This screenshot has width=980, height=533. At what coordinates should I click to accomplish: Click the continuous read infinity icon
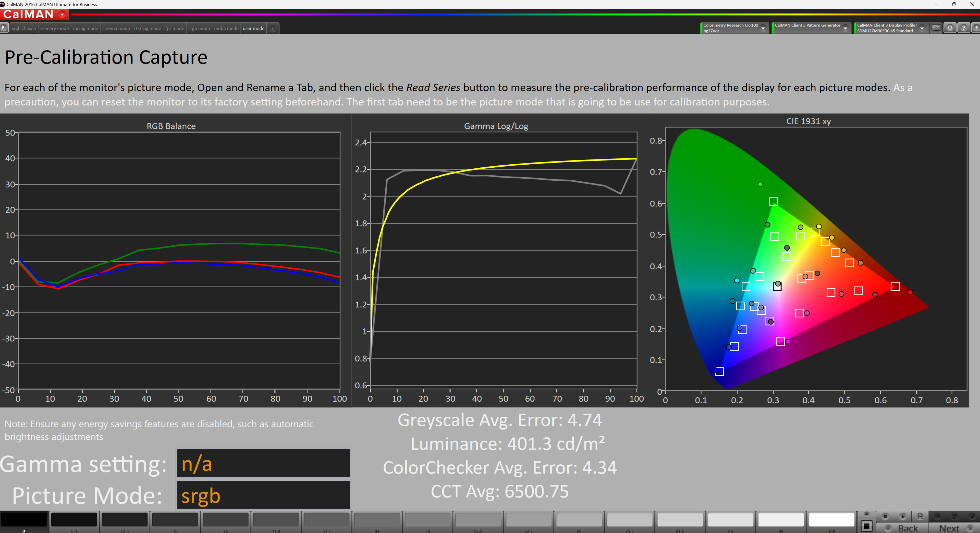937,516
